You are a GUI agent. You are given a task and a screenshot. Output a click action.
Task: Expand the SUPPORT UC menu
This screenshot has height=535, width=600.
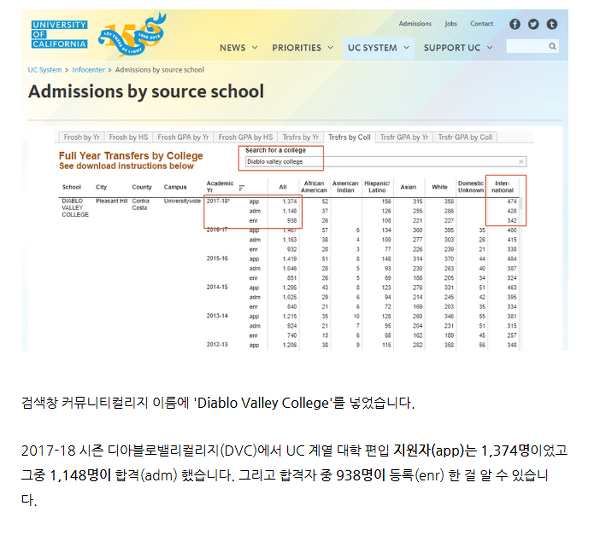point(458,48)
